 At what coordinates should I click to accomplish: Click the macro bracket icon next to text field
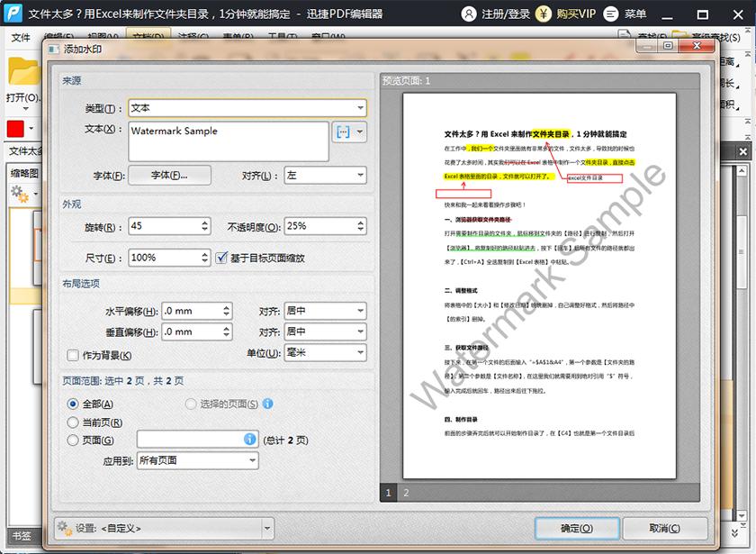(x=344, y=132)
